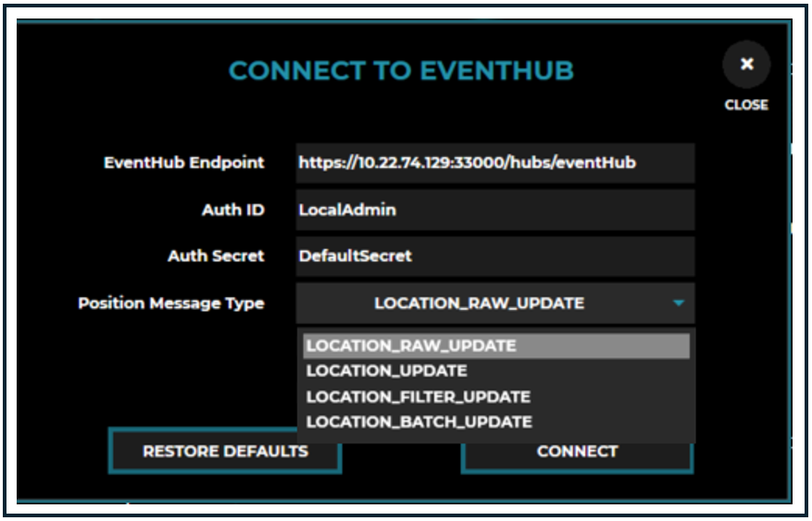
Task: Open the Position Message Type combo box
Action: pyautogui.click(x=494, y=304)
